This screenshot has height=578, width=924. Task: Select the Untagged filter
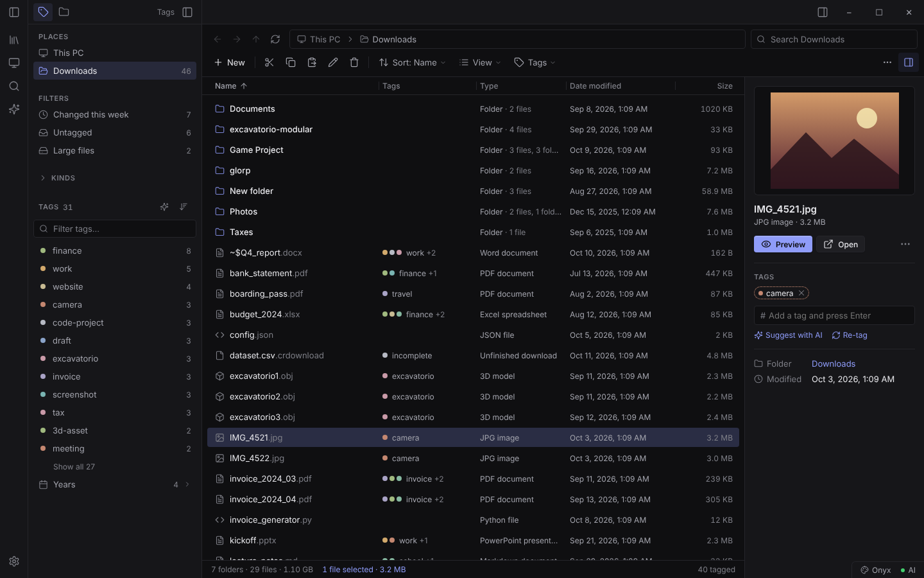click(115, 133)
